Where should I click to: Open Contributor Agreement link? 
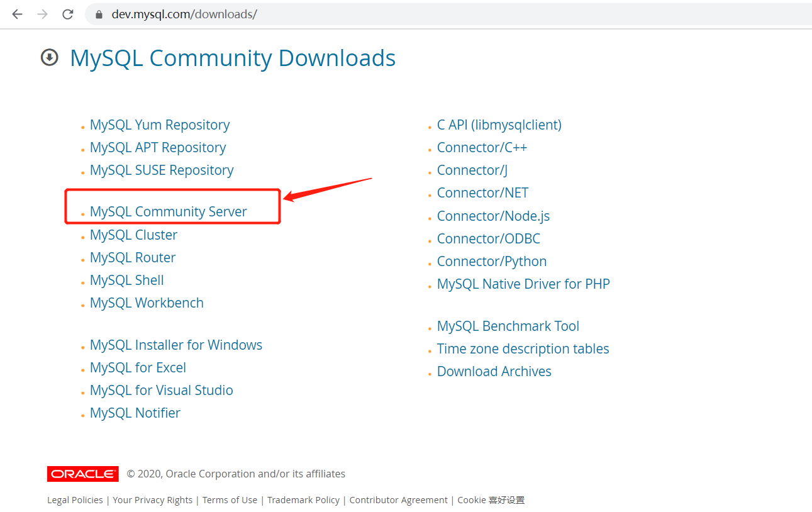tap(399, 500)
